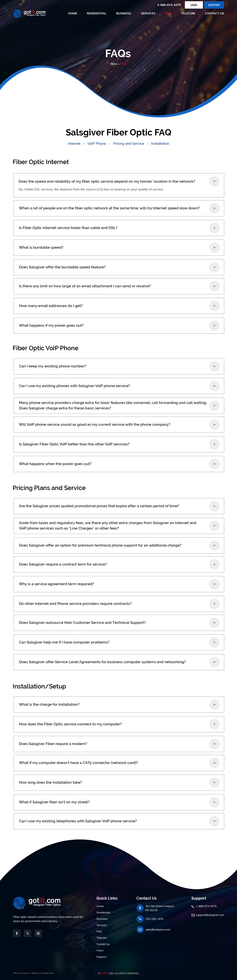Expand 'Does Salsgiver require a contract term for service?'
Screen dimensions: 237x980
119,564
